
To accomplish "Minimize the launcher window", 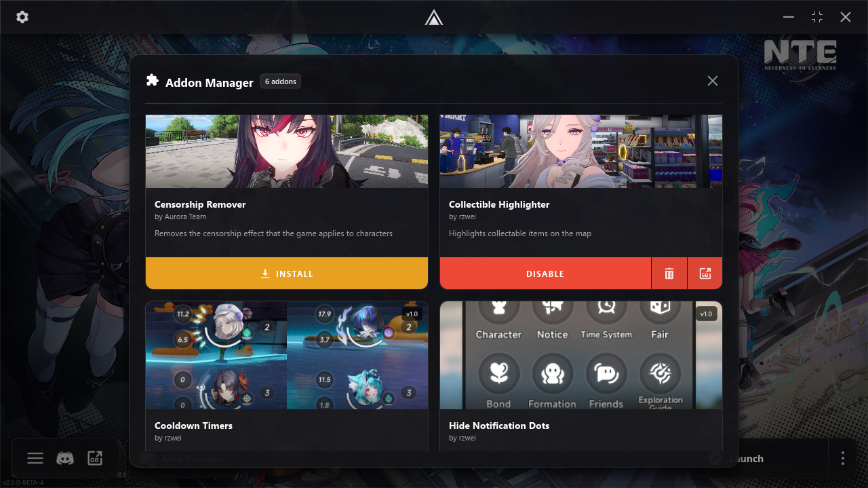I will click(x=789, y=17).
